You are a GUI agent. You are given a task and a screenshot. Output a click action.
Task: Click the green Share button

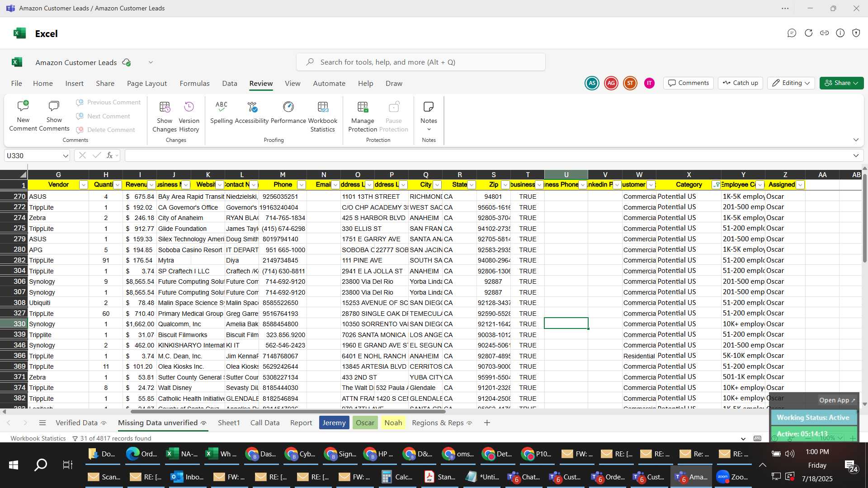tap(841, 83)
